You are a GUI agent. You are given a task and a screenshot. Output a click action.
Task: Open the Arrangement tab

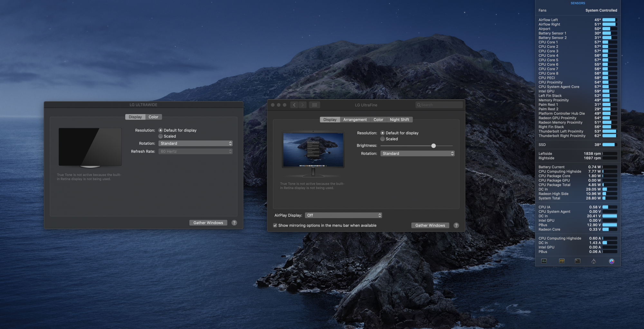click(x=355, y=120)
